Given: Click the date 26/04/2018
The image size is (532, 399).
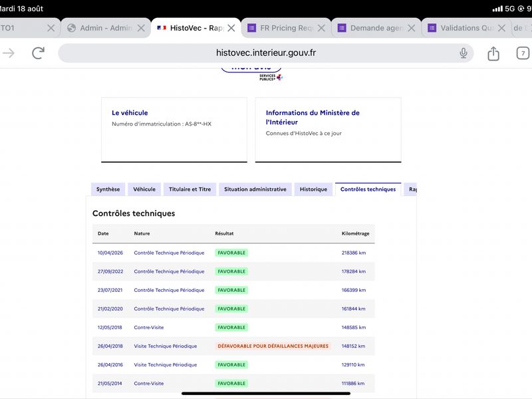Looking at the screenshot, I should tap(110, 346).
